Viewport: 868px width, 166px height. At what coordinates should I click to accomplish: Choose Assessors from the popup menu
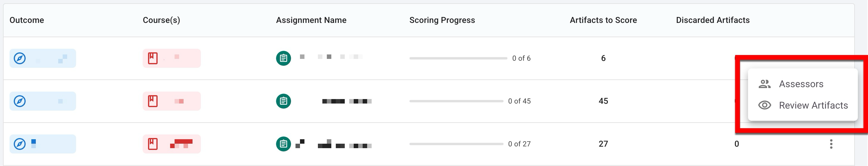[801, 84]
